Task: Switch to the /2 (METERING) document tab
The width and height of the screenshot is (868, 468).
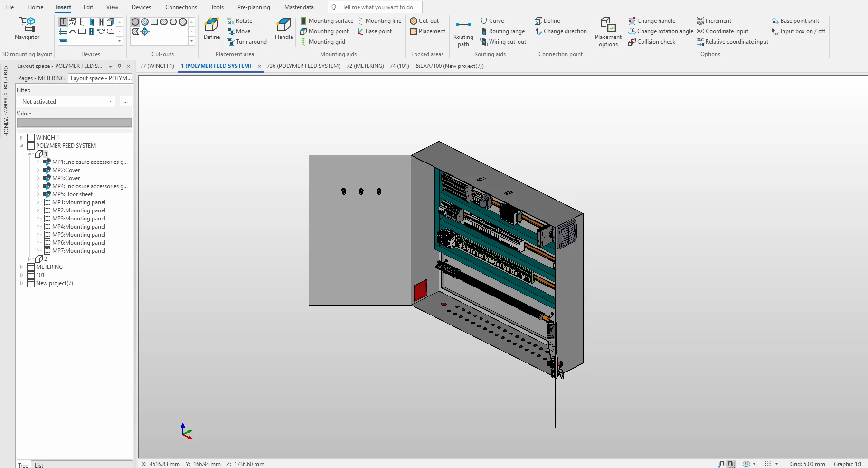Action: (365, 66)
